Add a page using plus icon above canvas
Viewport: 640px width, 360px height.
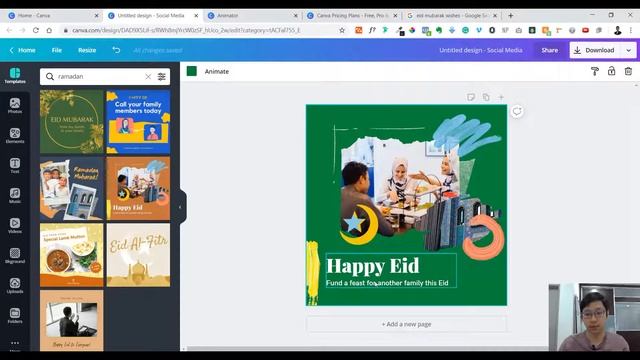click(x=501, y=97)
